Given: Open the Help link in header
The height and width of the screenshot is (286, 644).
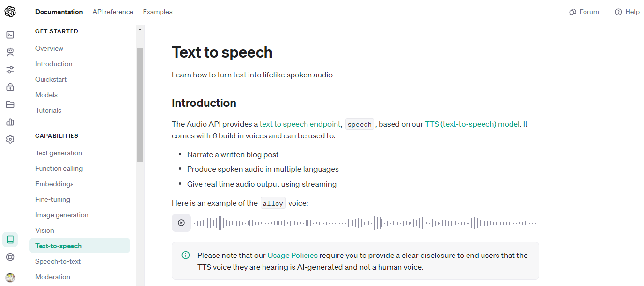Looking at the screenshot, I should [627, 12].
